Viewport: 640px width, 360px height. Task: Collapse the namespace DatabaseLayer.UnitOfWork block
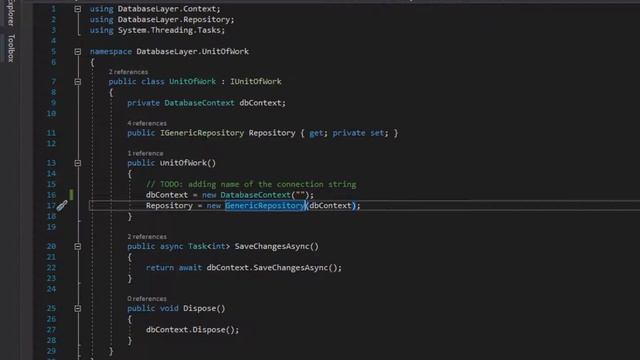click(78, 51)
